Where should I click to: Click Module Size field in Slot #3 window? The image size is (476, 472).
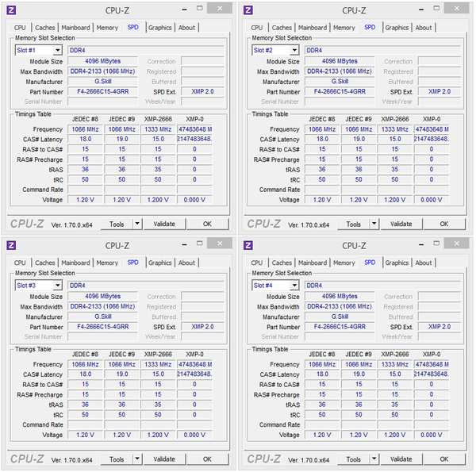[x=102, y=296]
